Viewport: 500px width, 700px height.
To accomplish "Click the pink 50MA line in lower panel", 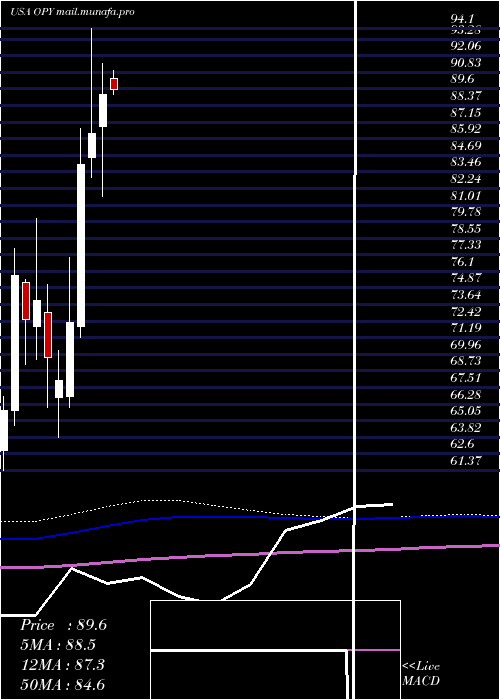I will click(x=250, y=555).
